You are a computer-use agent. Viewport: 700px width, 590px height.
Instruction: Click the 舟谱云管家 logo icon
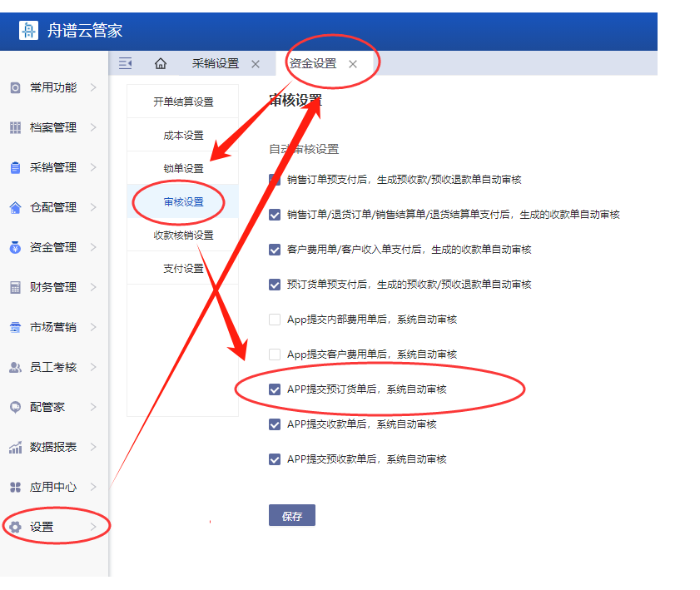[x=29, y=31]
